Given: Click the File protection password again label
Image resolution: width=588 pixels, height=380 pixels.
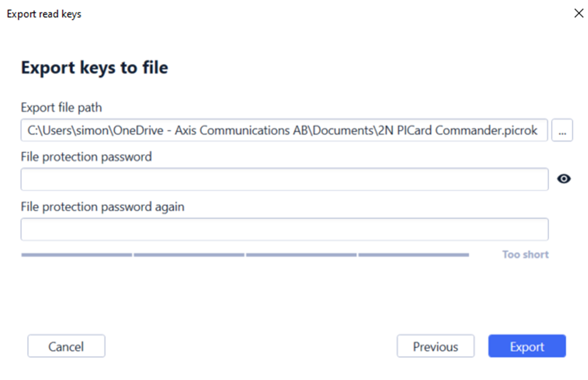Looking at the screenshot, I should pyautogui.click(x=103, y=206).
